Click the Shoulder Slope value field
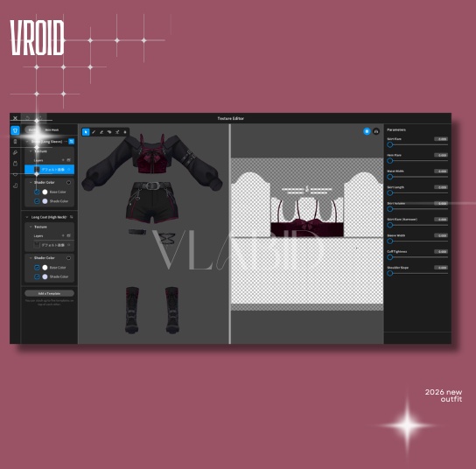476x469 pixels. pyautogui.click(x=441, y=268)
